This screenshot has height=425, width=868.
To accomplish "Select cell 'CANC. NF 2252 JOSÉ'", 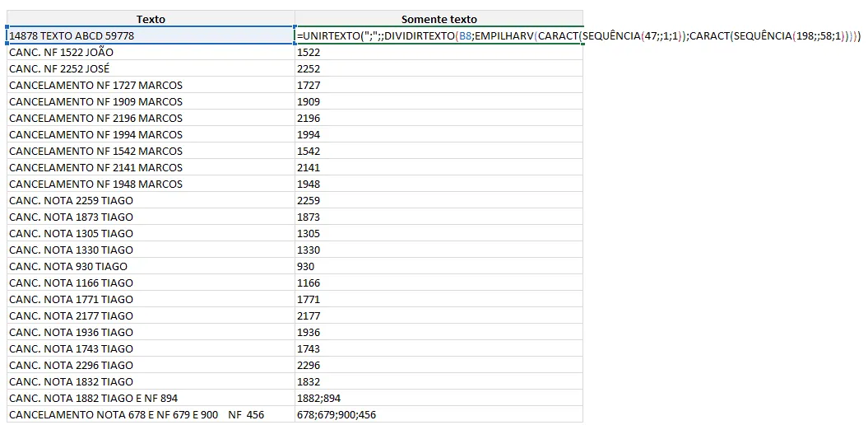I will pos(151,68).
